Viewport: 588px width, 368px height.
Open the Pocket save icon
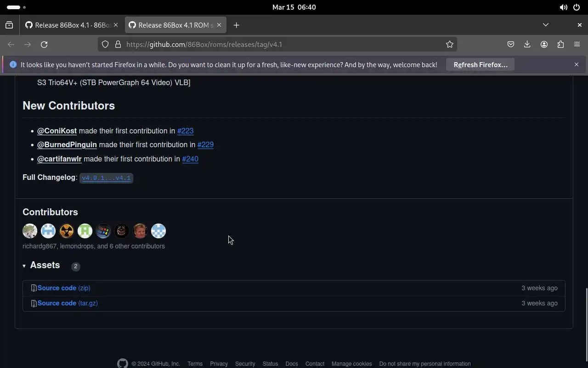pyautogui.click(x=511, y=45)
